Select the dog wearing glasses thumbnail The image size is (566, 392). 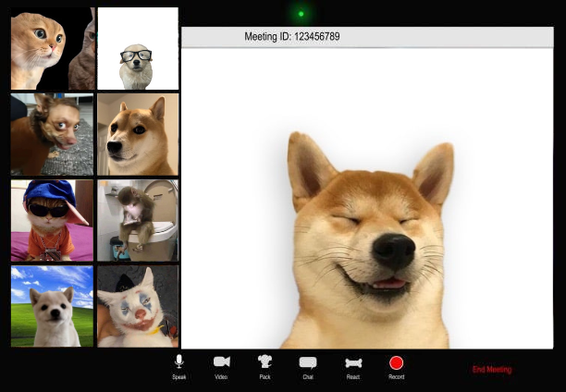pos(138,48)
